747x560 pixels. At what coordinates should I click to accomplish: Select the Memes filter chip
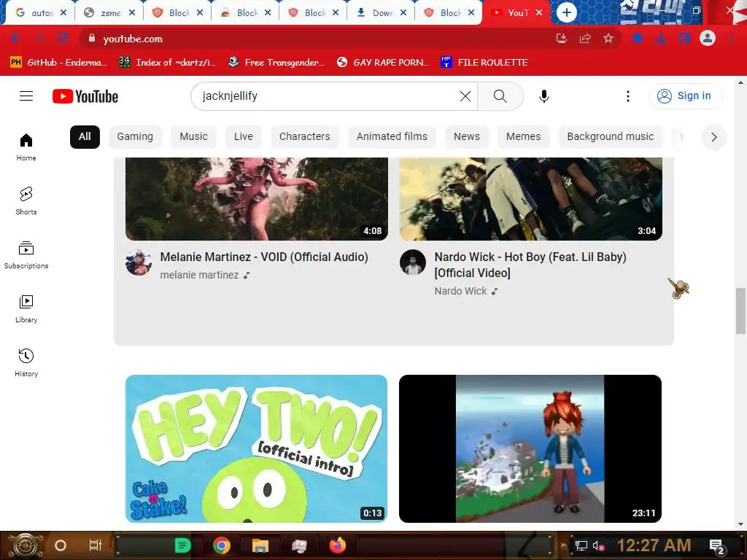pyautogui.click(x=524, y=136)
